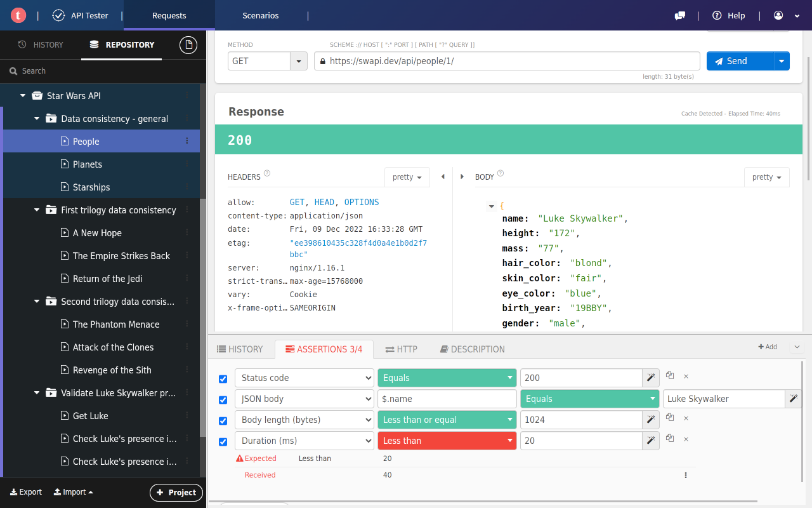The width and height of the screenshot is (812, 508).
Task: Disable the JSON body assertion checkbox
Action: click(x=223, y=399)
